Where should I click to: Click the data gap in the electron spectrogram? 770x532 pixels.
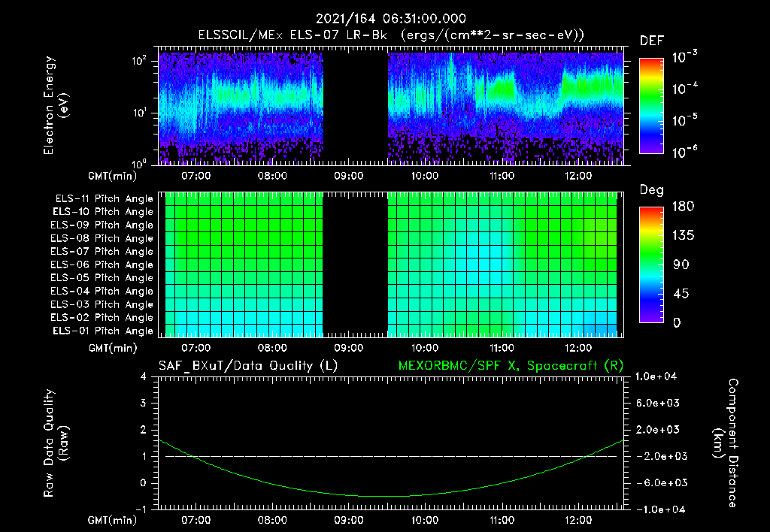(x=356, y=107)
